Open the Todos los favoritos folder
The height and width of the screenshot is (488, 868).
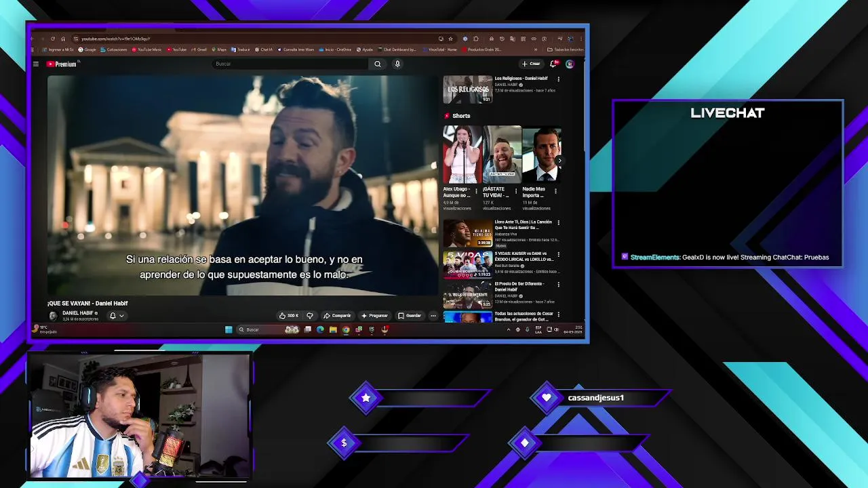tap(566, 49)
